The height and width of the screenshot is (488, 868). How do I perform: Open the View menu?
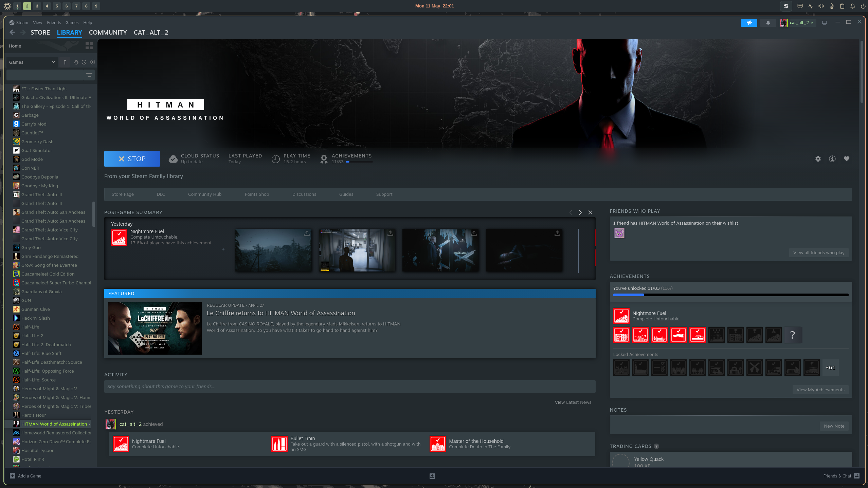click(38, 23)
